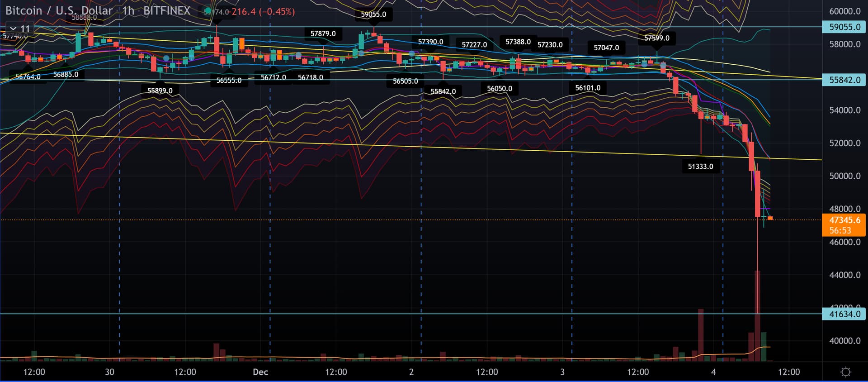Select the 59055.0 price axis label
Viewport: 868px width, 382px height.
tap(844, 27)
